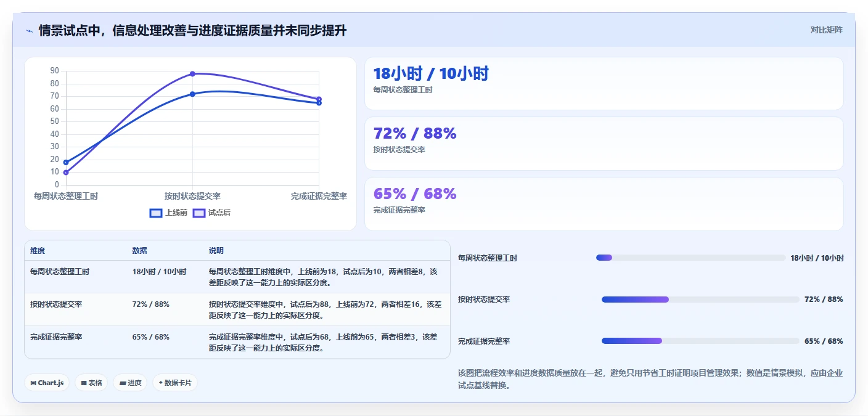
Task: Click the chart x-axis label 按时状态提交率
Action: [192, 196]
